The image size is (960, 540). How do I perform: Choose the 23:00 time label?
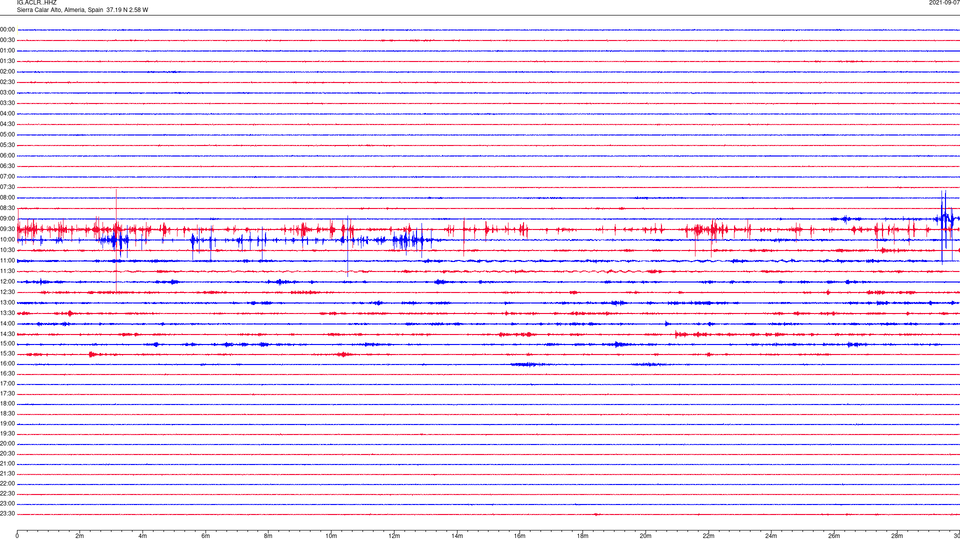[7, 504]
